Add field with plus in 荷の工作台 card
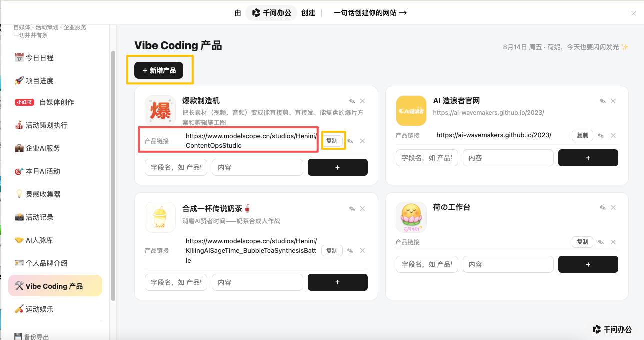Viewport: 644px width, 340px height. point(588,264)
